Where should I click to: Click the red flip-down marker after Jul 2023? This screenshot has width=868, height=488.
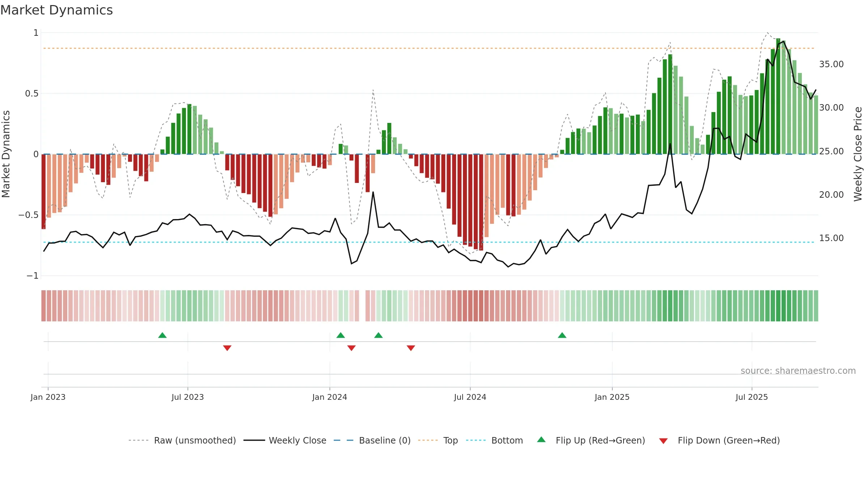click(227, 348)
